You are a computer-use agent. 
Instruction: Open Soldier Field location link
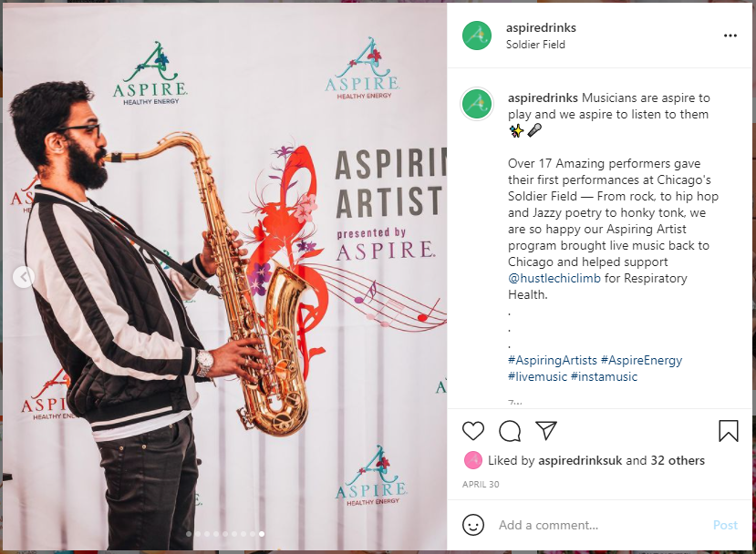[535, 45]
